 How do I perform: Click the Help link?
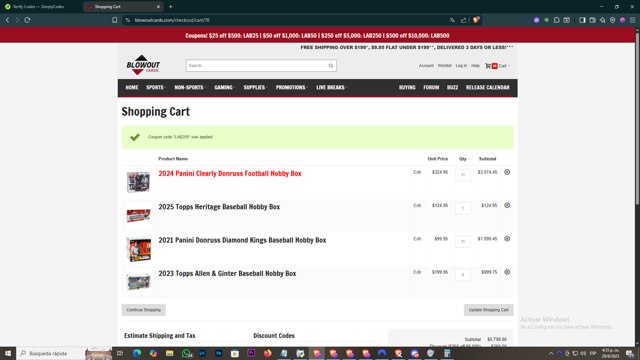pos(476,66)
